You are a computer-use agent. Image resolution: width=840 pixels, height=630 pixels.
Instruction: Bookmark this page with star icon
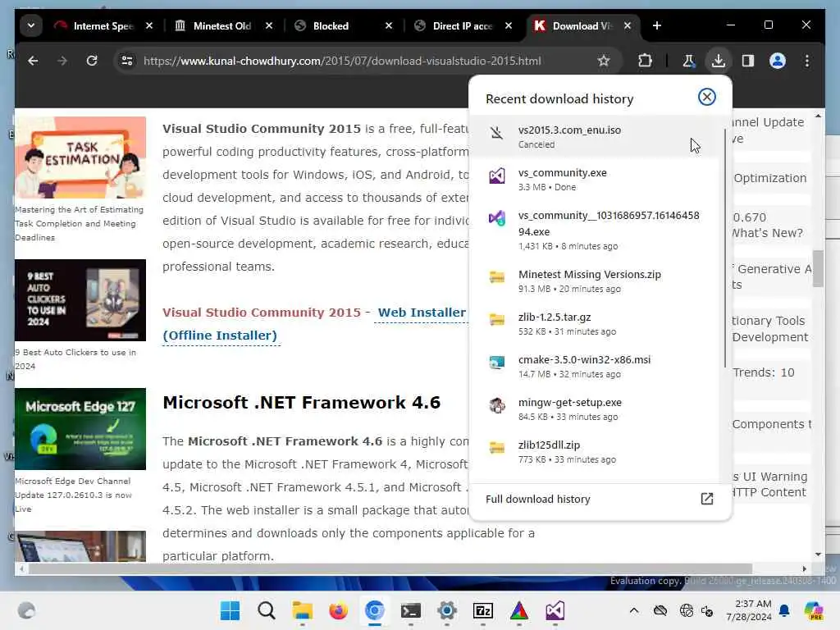coord(604,61)
